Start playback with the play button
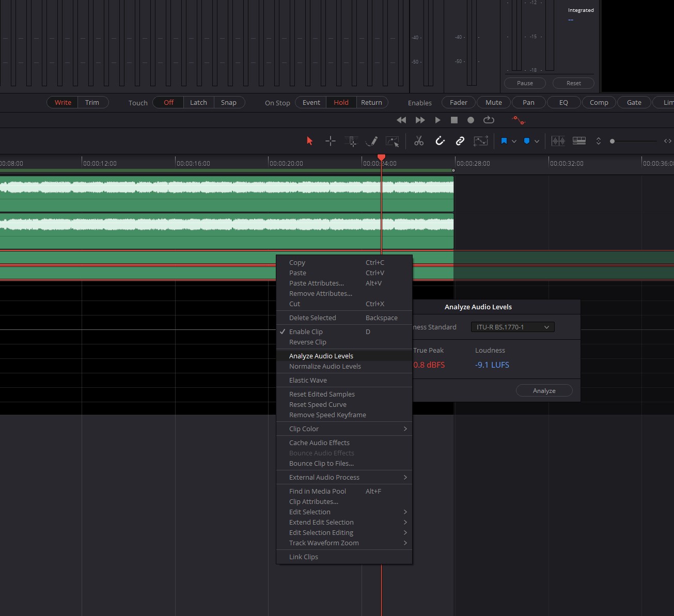 pos(437,120)
